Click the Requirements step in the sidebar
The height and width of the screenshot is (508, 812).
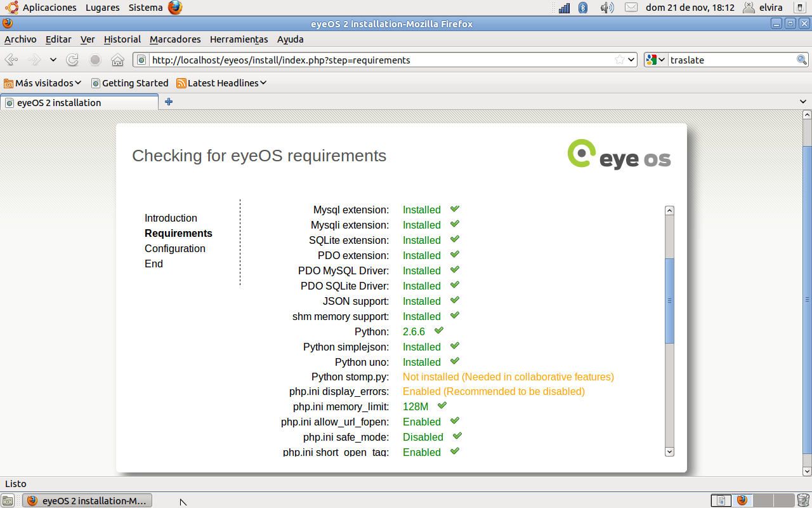tap(178, 233)
